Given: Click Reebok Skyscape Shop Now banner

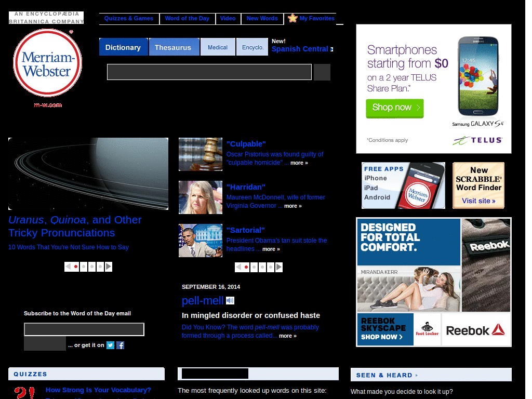Looking at the screenshot, I should coord(385,329).
